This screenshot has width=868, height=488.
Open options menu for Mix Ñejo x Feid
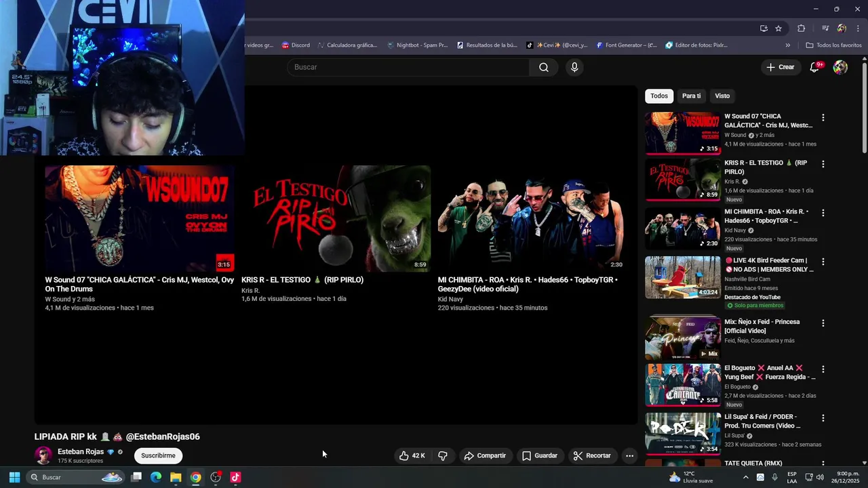pyautogui.click(x=823, y=323)
